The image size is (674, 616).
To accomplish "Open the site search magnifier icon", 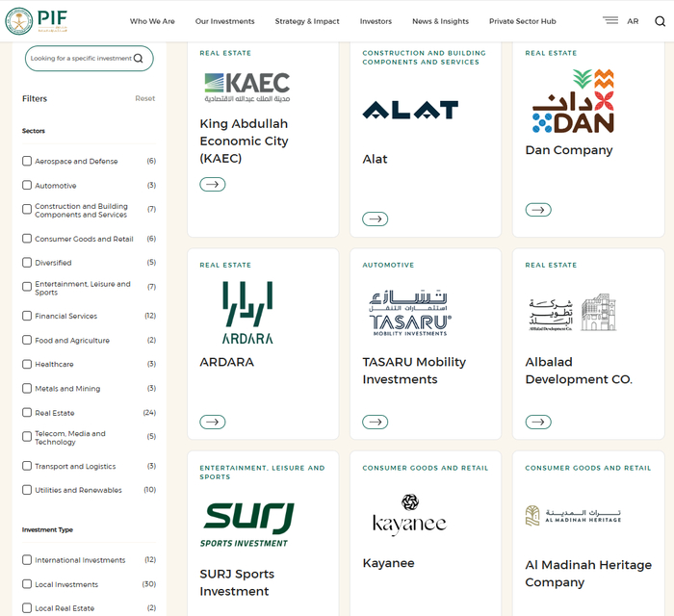I will [660, 21].
